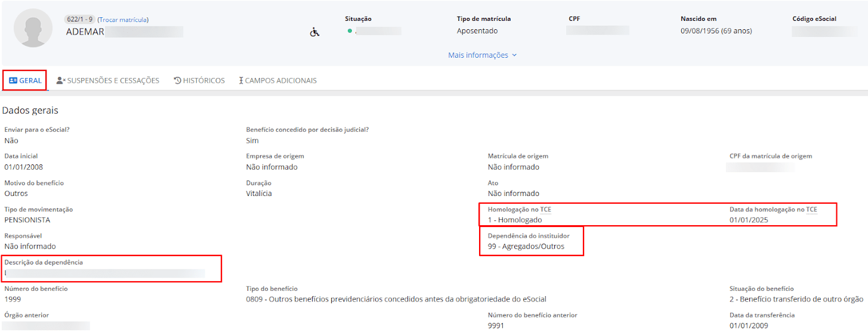
Task: Click the Trocar matrícula link
Action: click(x=123, y=20)
